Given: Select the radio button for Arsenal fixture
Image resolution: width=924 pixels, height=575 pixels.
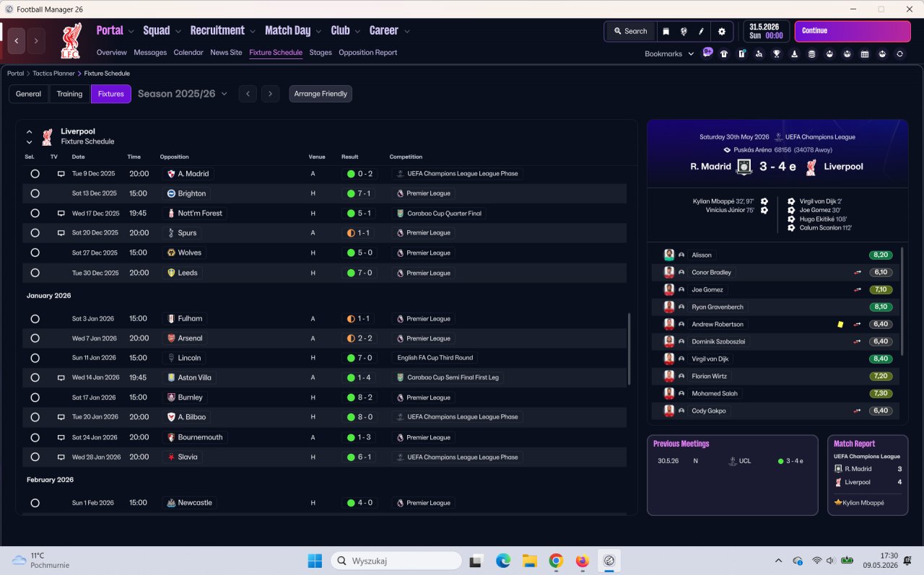Looking at the screenshot, I should [35, 338].
